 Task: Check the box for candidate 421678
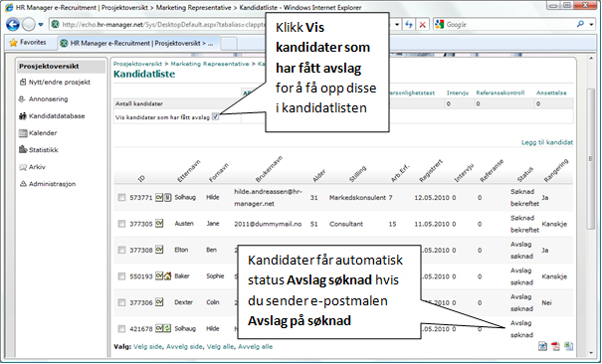point(121,329)
